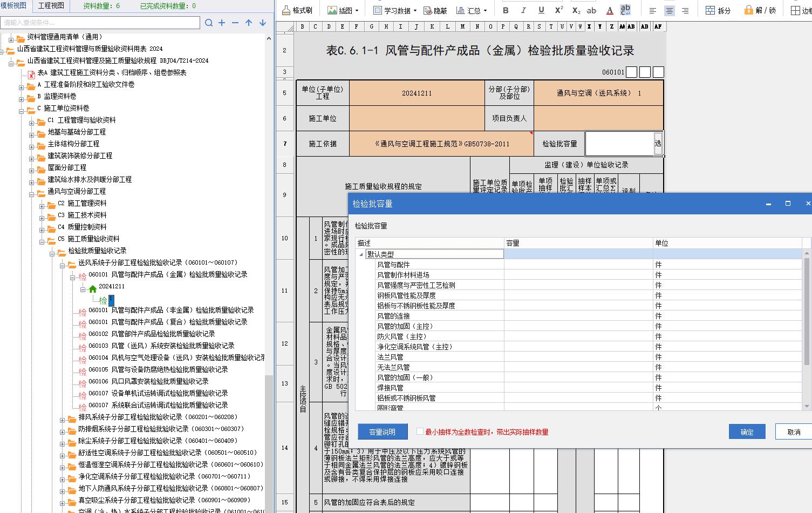Expand 地基与基础分部工程 node

pyautogui.click(x=32, y=134)
